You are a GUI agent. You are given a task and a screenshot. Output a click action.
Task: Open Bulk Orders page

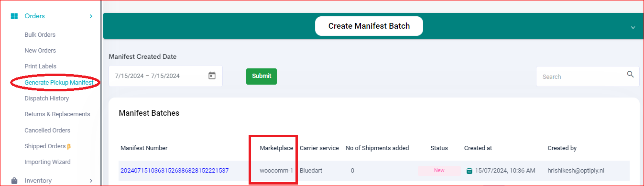point(40,35)
